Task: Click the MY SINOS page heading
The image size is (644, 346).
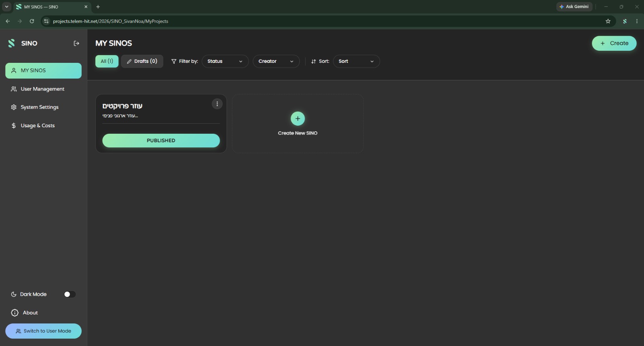Action: [114, 43]
